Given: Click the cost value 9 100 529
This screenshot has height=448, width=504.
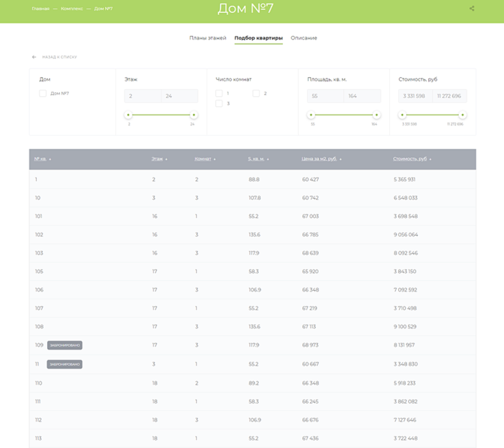Looking at the screenshot, I should click(x=405, y=327).
